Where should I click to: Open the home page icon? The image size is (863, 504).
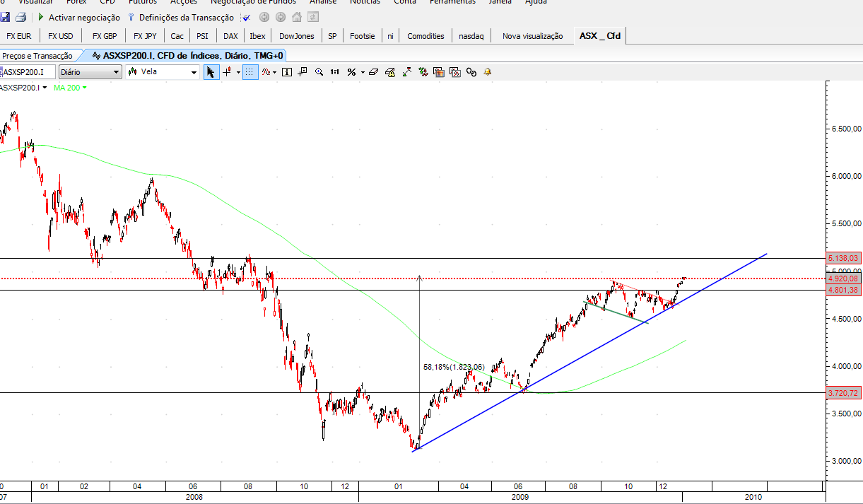297,17
